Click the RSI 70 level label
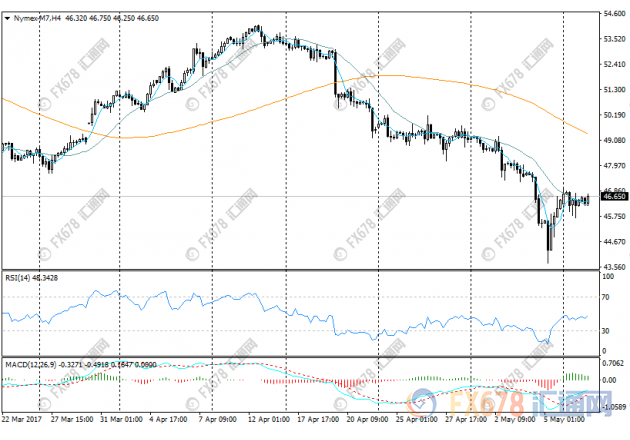The width and height of the screenshot is (630, 440). [606, 298]
